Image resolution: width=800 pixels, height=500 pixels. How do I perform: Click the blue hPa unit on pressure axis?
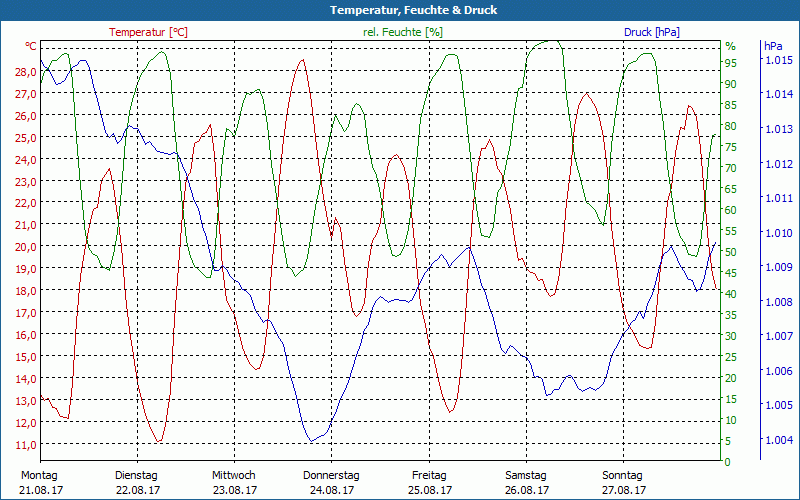(x=773, y=46)
